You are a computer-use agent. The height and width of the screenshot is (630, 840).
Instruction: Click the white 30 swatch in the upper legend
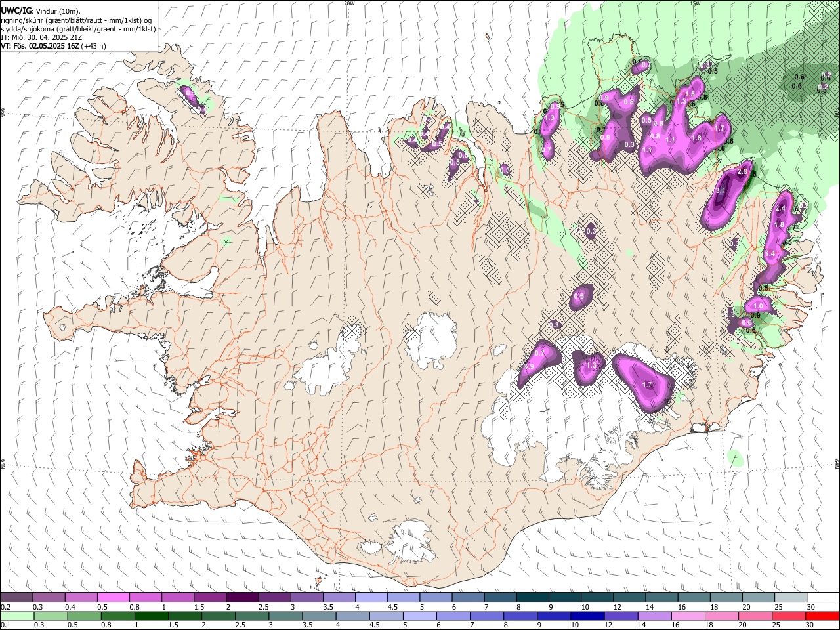822,597
